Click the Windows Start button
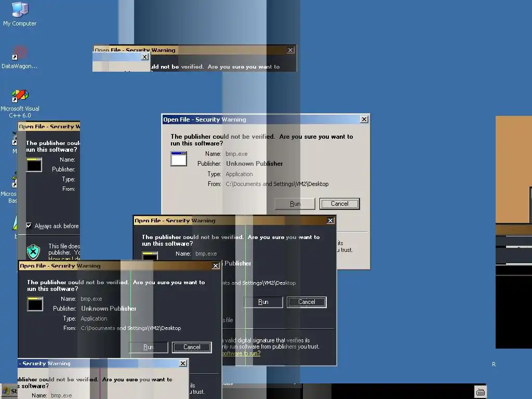 [9, 391]
